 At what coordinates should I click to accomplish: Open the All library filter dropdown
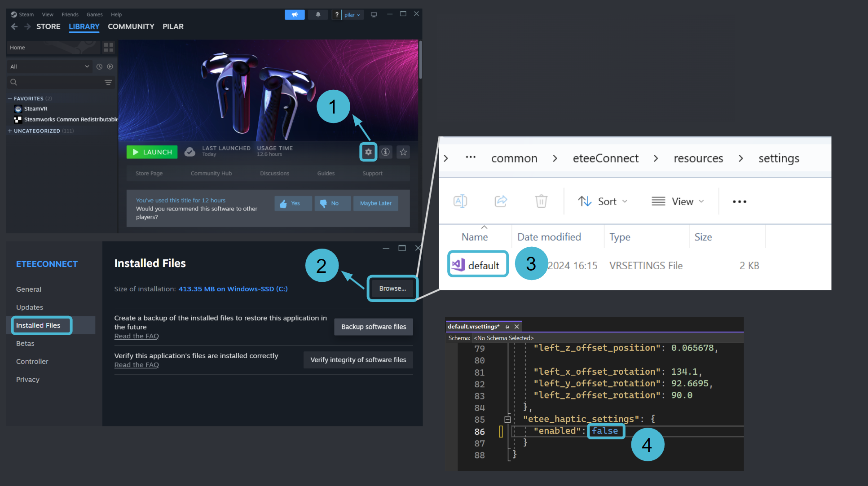click(x=49, y=66)
